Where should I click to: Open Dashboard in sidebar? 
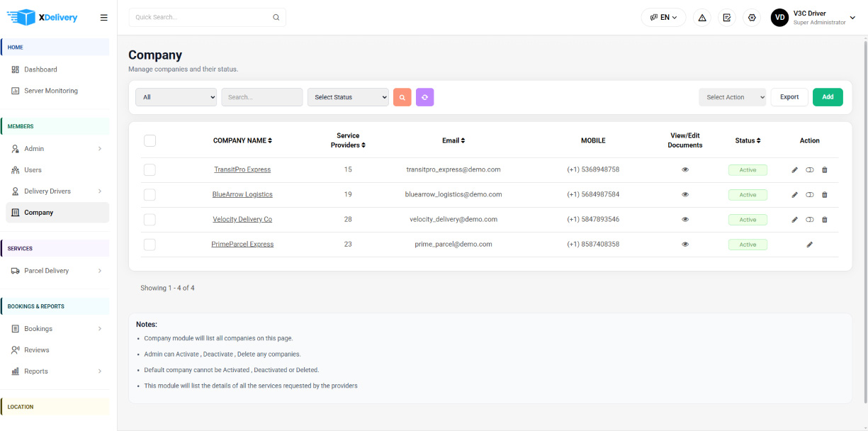tap(57, 69)
